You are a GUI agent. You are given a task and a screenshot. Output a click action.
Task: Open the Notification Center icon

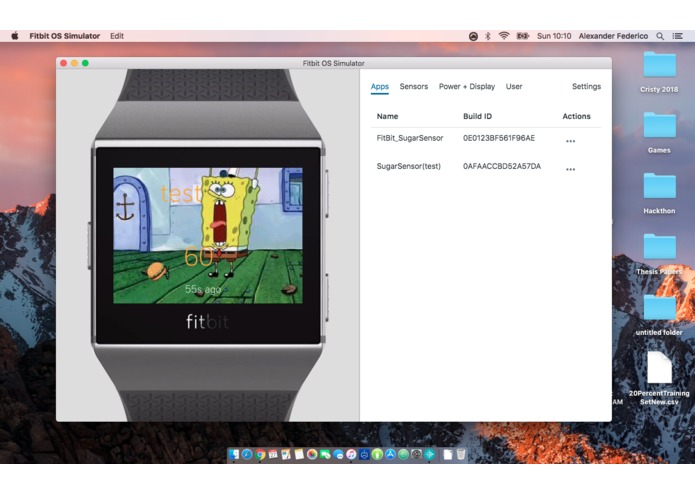click(677, 36)
